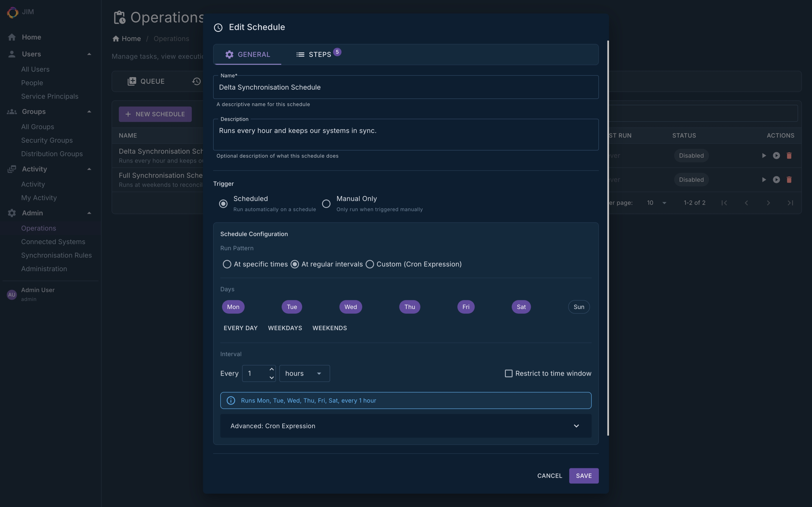
Task: Open the hours interval unit dropdown
Action: point(304,373)
